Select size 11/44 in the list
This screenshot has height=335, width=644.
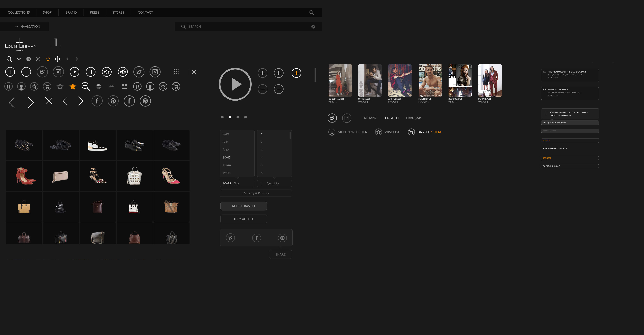226,165
